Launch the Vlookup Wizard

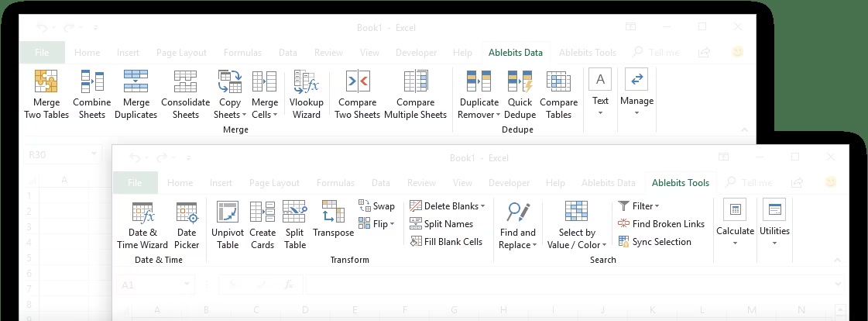(306, 81)
